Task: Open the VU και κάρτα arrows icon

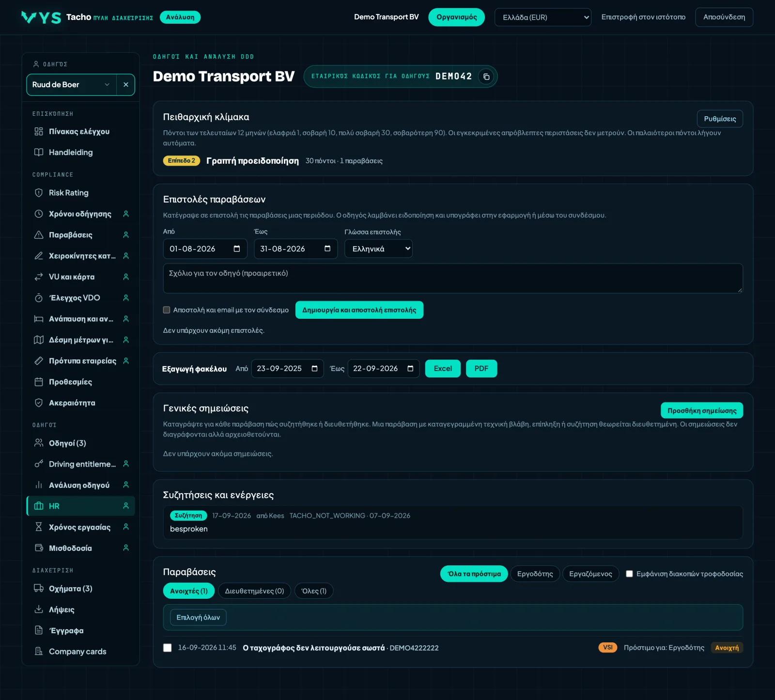Action: coord(39,277)
